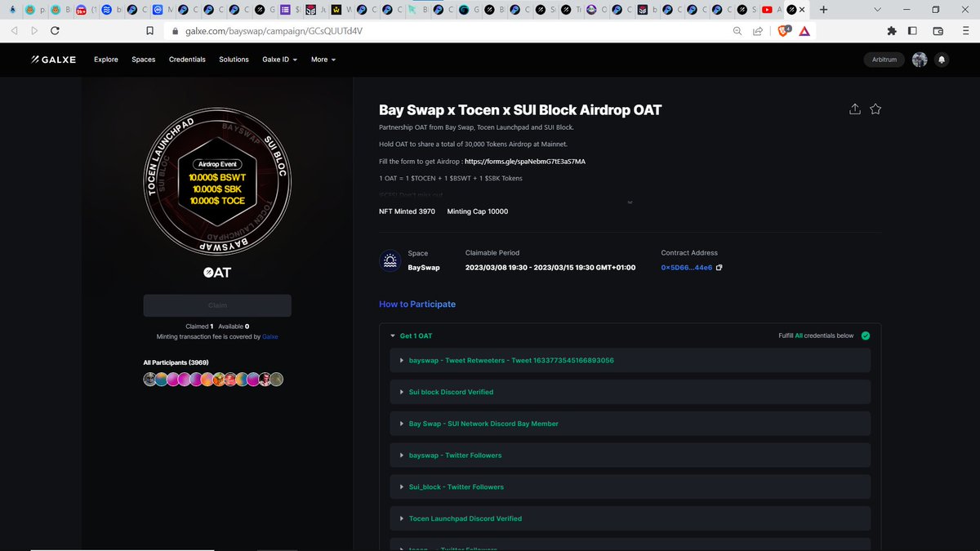Click the share page icon in the address bar

click(x=758, y=31)
